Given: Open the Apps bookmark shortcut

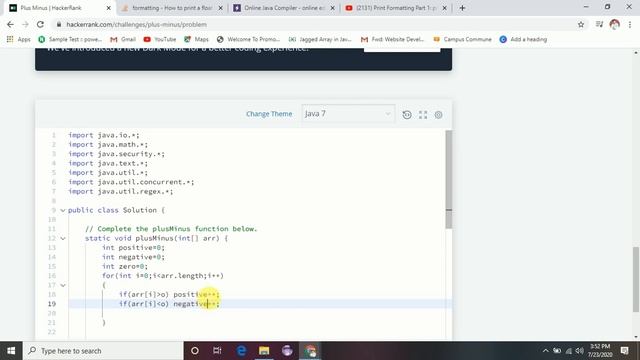Looking at the screenshot, I should pyautogui.click(x=18, y=39).
